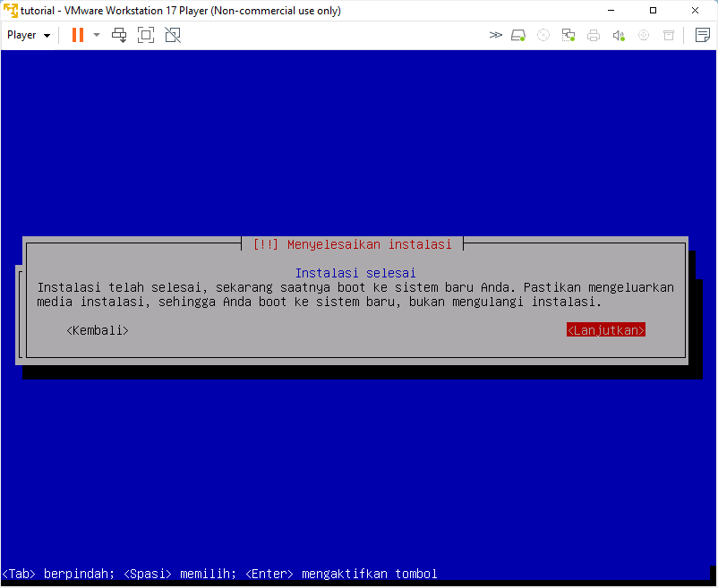Open the hard disk device icon

tap(518, 35)
